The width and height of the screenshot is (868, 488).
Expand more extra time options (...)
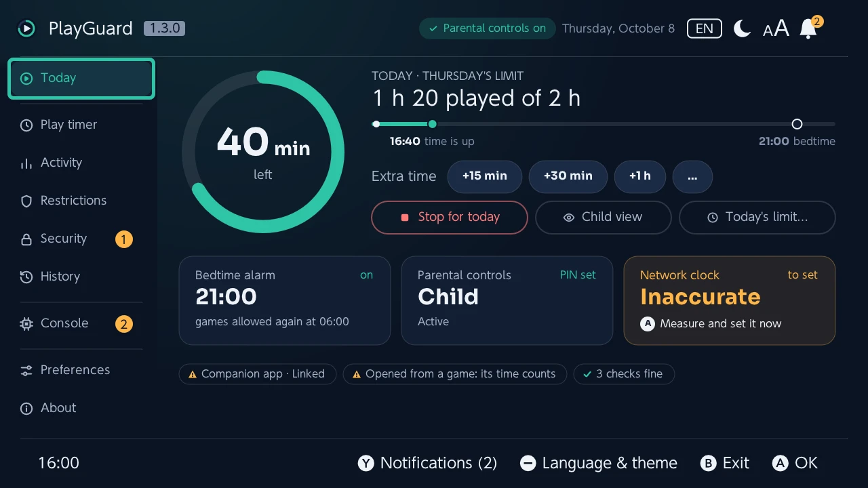pyautogui.click(x=692, y=176)
